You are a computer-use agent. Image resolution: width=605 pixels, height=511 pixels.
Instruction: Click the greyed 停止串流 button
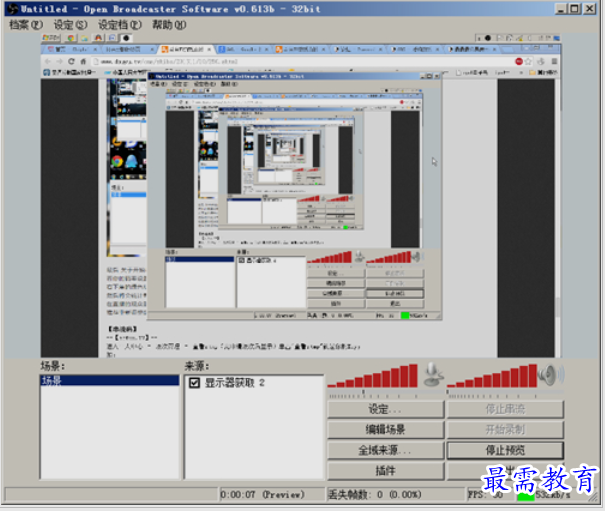click(x=505, y=409)
